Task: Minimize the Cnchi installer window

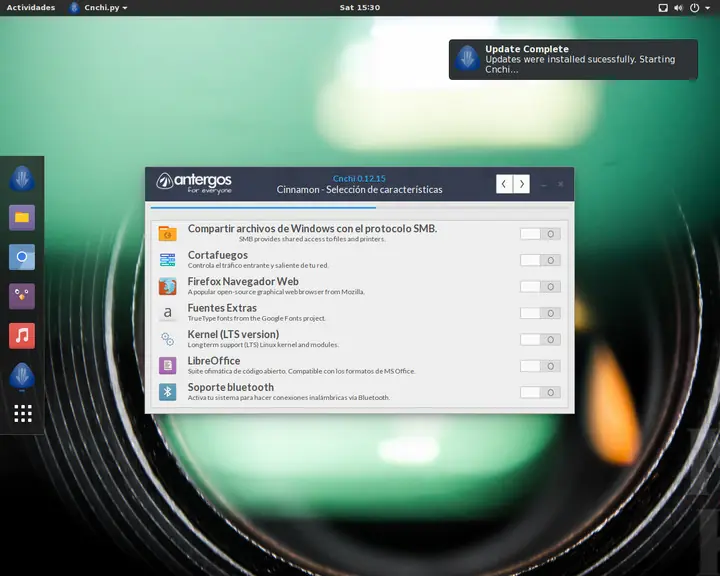Action: pos(544,185)
